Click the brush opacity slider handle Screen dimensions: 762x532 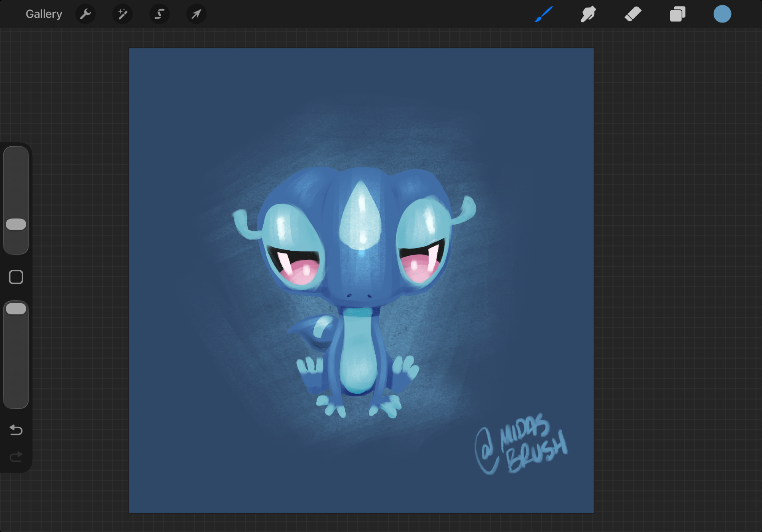[x=16, y=309]
